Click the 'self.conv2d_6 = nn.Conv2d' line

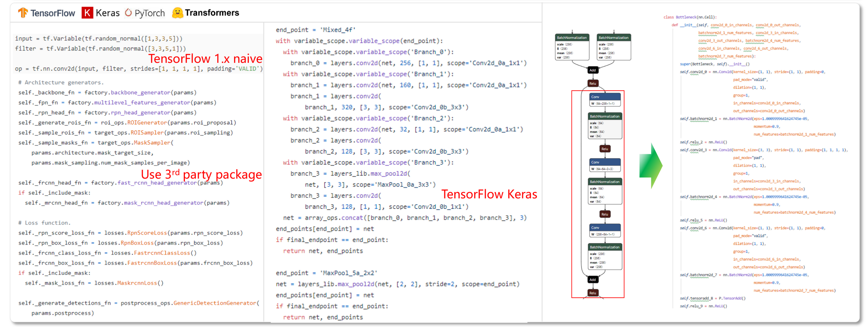[x=752, y=228]
